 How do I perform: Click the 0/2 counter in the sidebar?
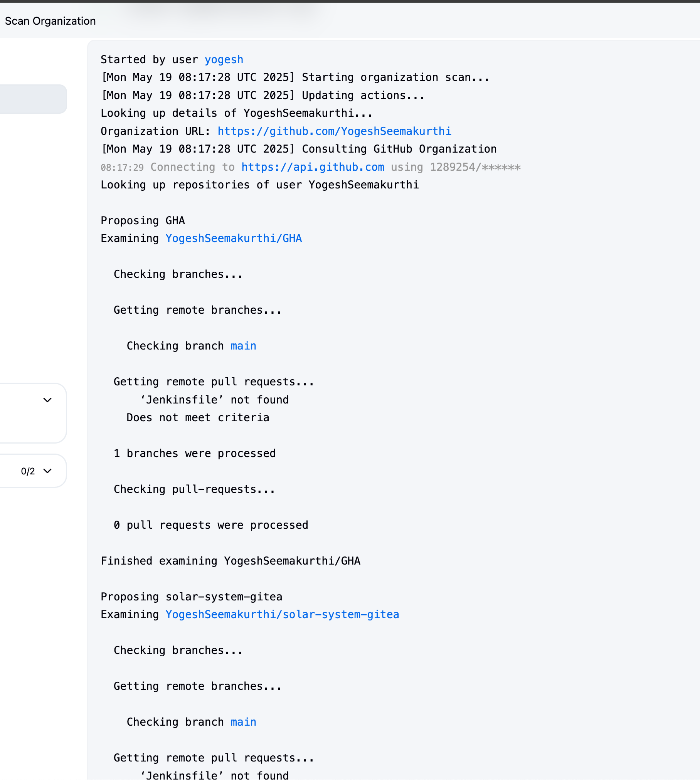point(28,471)
